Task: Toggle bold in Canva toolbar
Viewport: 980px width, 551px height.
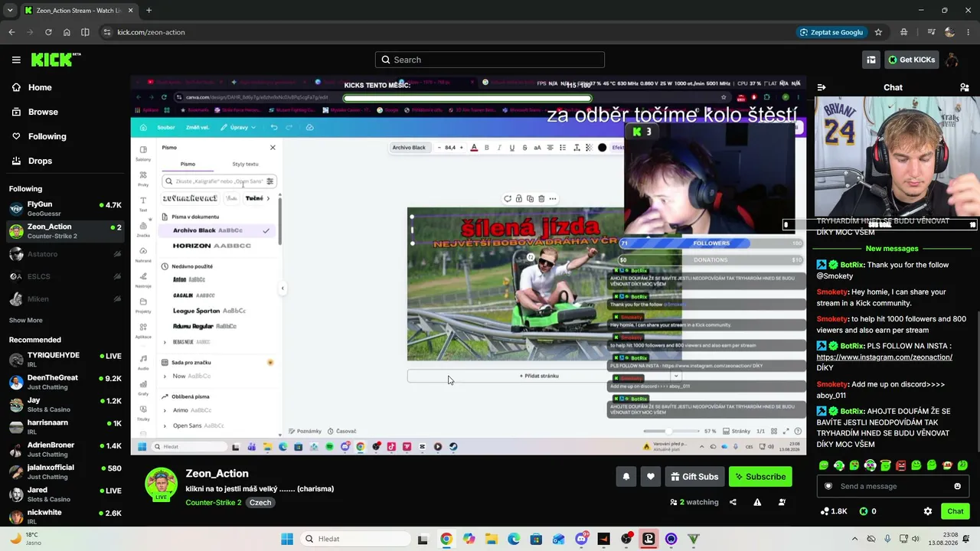Action: pyautogui.click(x=487, y=148)
